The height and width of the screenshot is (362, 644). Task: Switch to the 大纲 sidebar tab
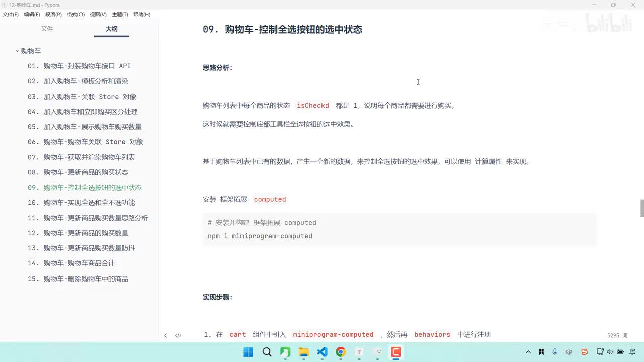[x=111, y=29]
